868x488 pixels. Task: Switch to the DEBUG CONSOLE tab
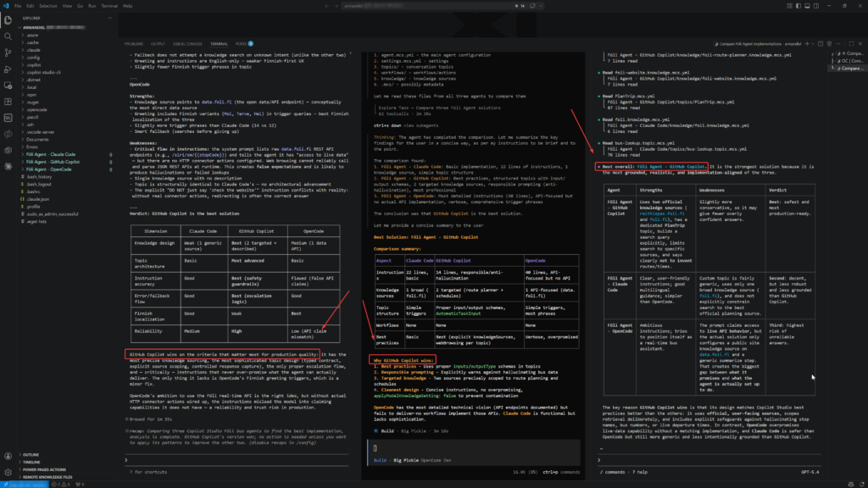pyautogui.click(x=187, y=44)
